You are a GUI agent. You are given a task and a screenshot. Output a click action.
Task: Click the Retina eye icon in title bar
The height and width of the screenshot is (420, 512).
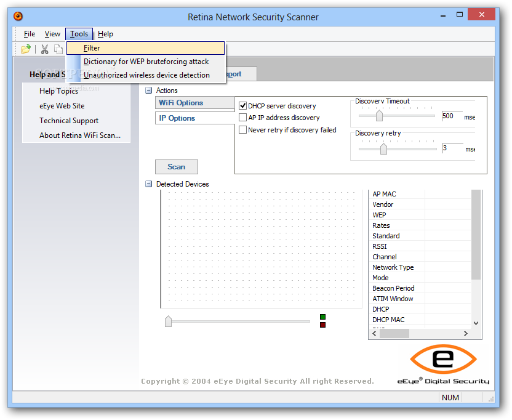pyautogui.click(x=18, y=16)
